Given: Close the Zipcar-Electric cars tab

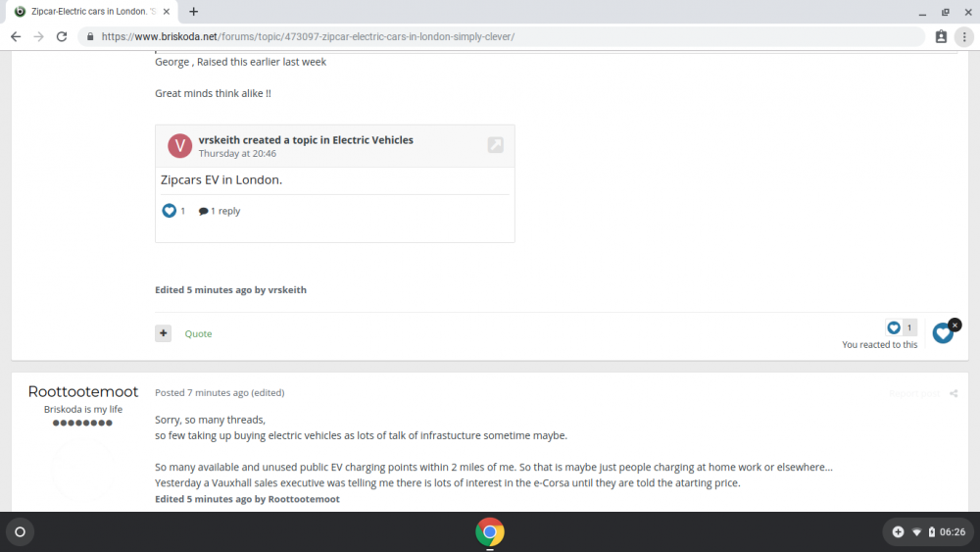Looking at the screenshot, I should [x=167, y=11].
